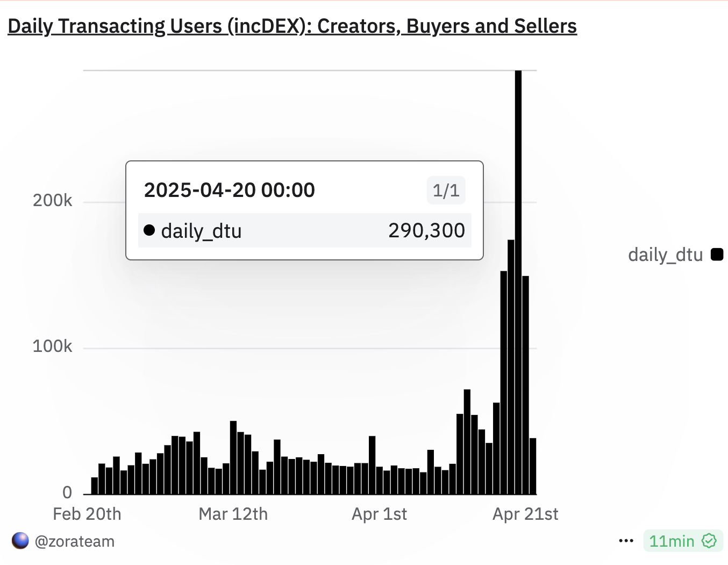Click the green verified checkmark icon
Image resolution: width=728 pixels, height=565 pixels.
710,541
